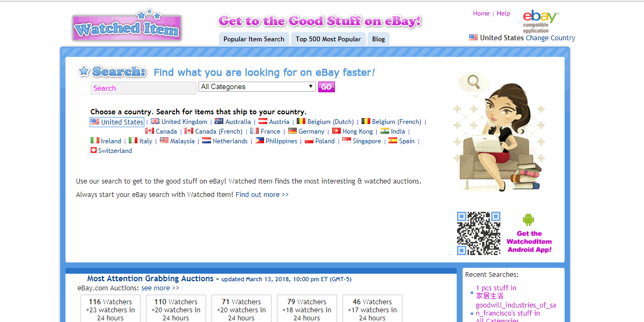Open the 110 Watchers auction card
This screenshot has height=322, width=644.
coord(175,309)
